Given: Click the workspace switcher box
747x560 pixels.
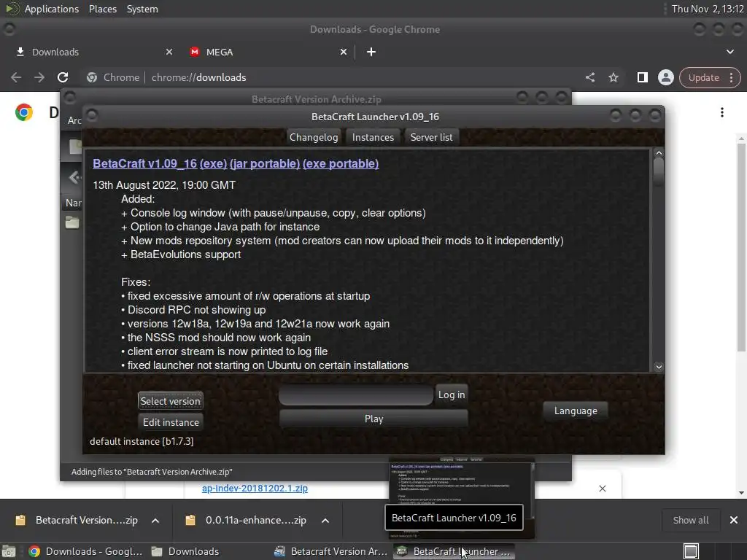Looking at the screenshot, I should 691,551.
